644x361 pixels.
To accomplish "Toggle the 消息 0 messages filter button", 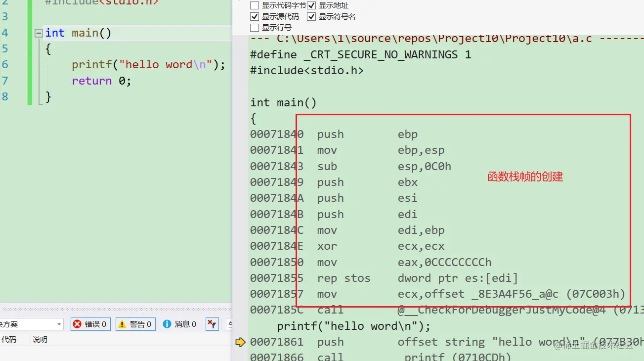I will tap(180, 324).
